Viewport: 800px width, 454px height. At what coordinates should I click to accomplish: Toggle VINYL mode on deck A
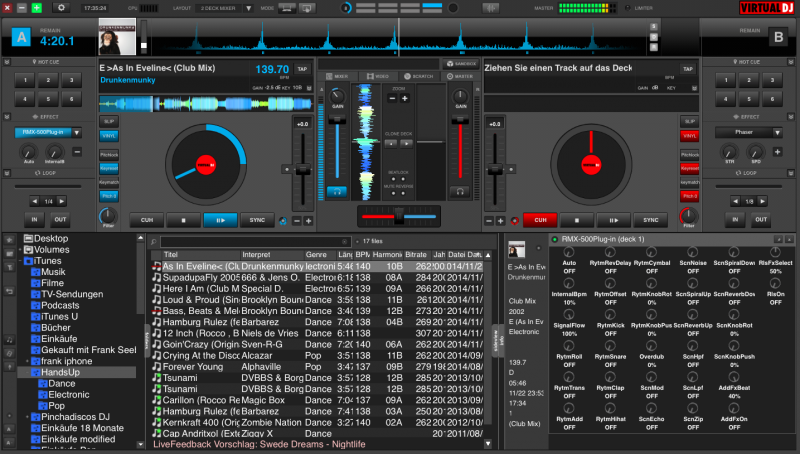(109, 136)
